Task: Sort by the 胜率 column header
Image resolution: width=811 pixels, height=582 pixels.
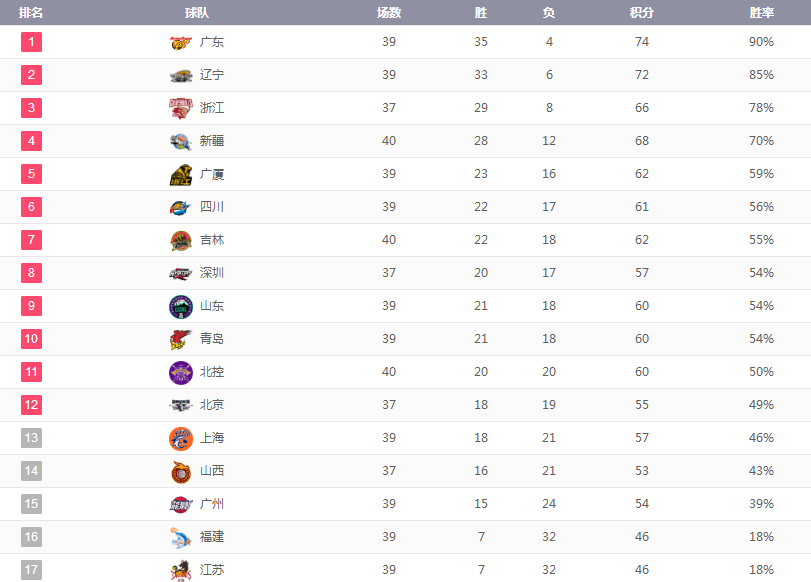Action: pyautogui.click(x=761, y=13)
